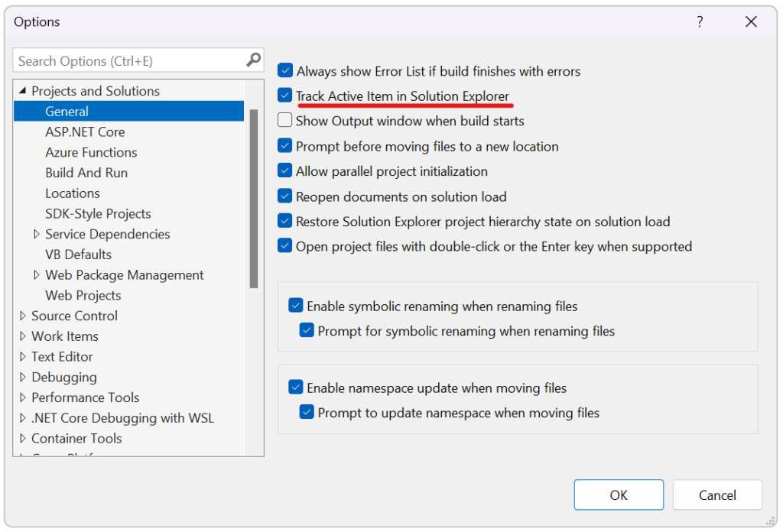Open the Locations settings page

point(73,193)
